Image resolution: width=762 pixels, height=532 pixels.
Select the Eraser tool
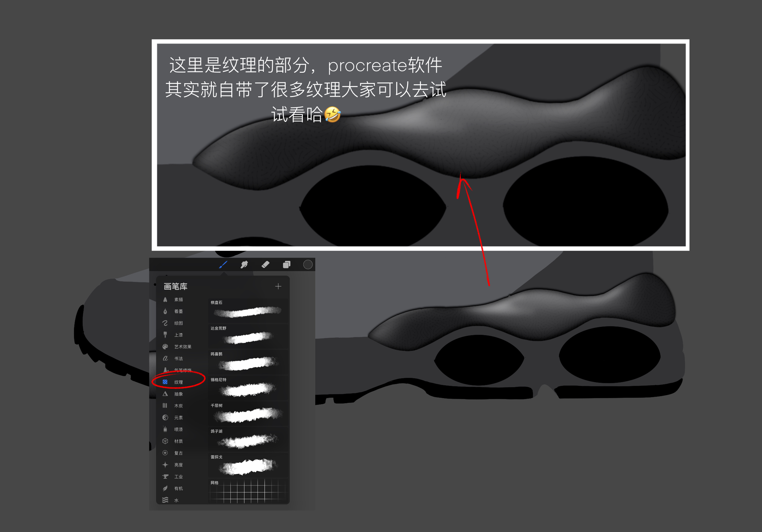[266, 264]
